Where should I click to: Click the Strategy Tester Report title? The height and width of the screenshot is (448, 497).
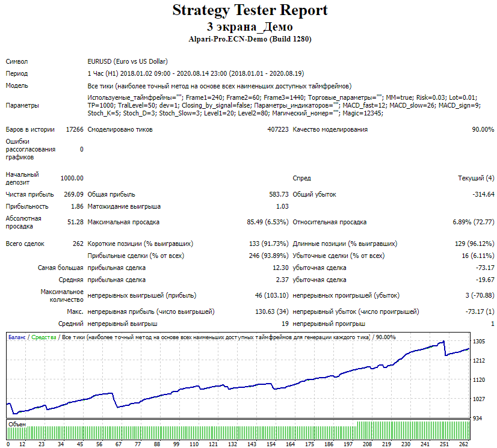(250, 10)
